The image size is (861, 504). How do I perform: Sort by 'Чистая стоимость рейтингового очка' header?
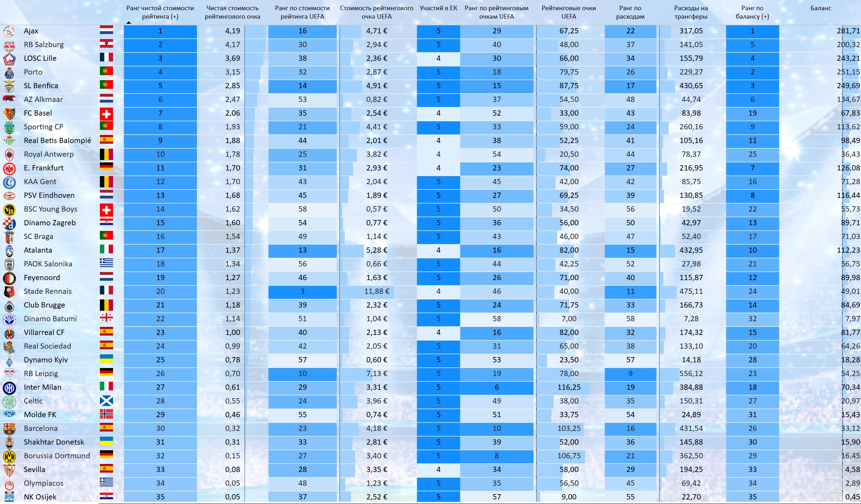pyautogui.click(x=232, y=12)
